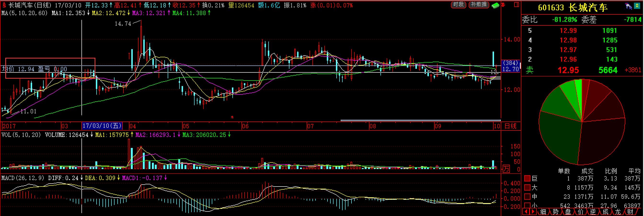Click the red S marker beside the chart title
The height and width of the screenshot is (216, 644).
[4, 5]
